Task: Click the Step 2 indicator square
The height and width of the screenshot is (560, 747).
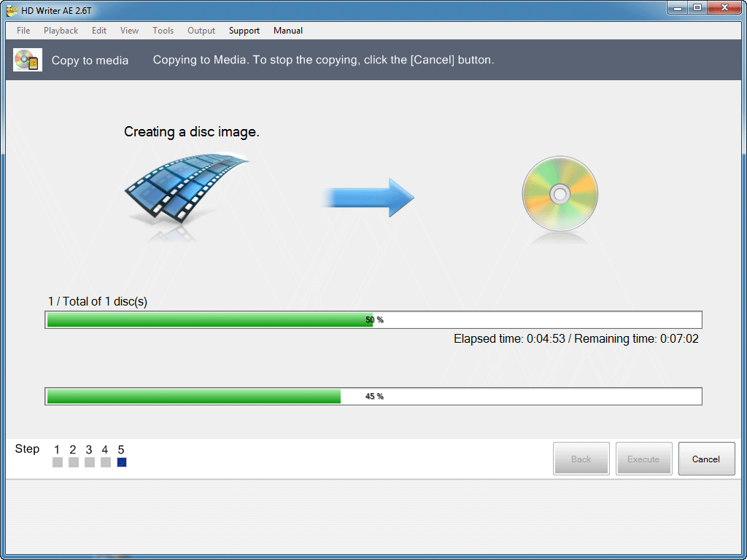Action: [x=74, y=462]
